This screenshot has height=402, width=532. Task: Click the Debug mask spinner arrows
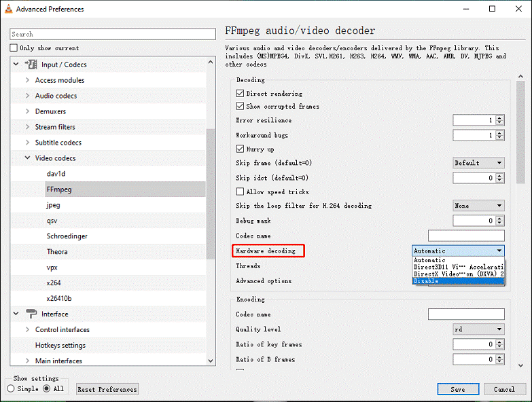point(499,221)
